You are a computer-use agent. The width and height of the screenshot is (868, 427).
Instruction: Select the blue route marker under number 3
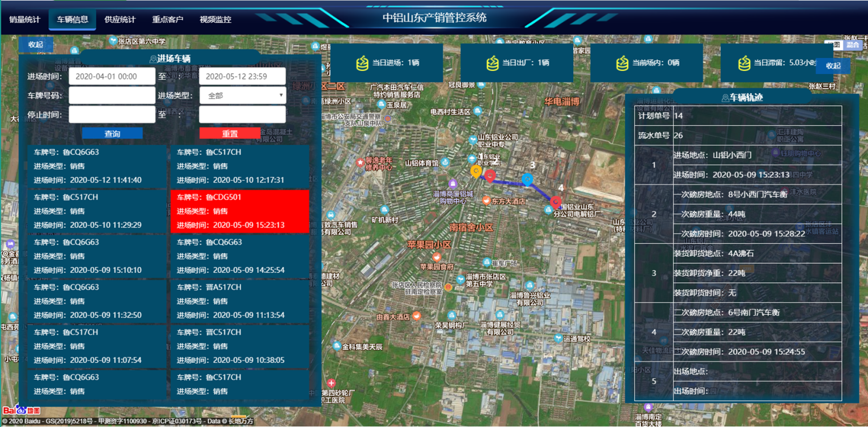(x=528, y=180)
